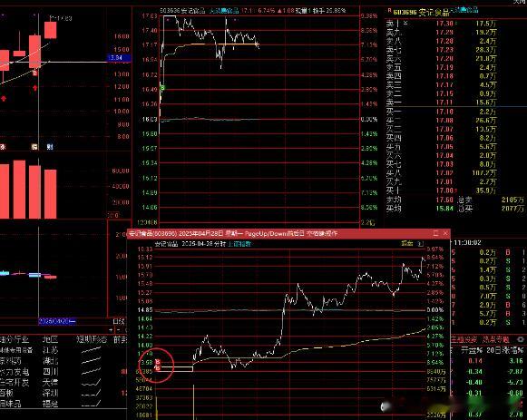Maximize the 安记食品 history popup window
Viewport: 527px width, 420px height.
click(436, 233)
